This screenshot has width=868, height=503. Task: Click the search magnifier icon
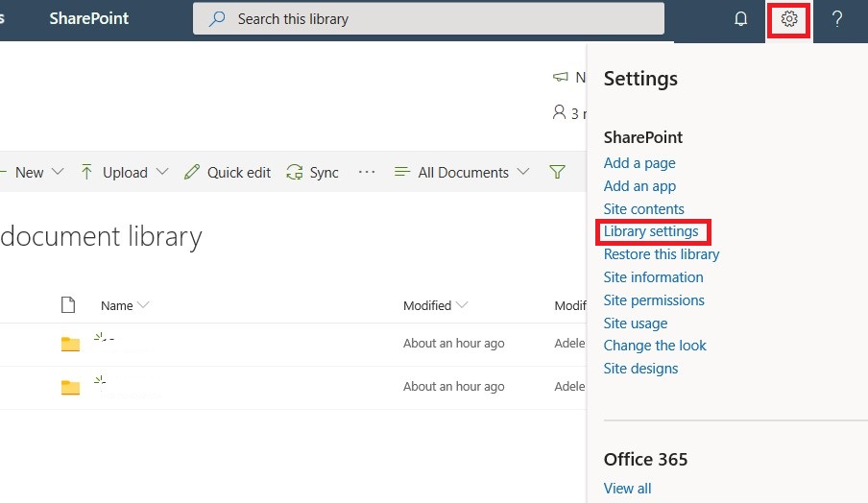point(216,19)
